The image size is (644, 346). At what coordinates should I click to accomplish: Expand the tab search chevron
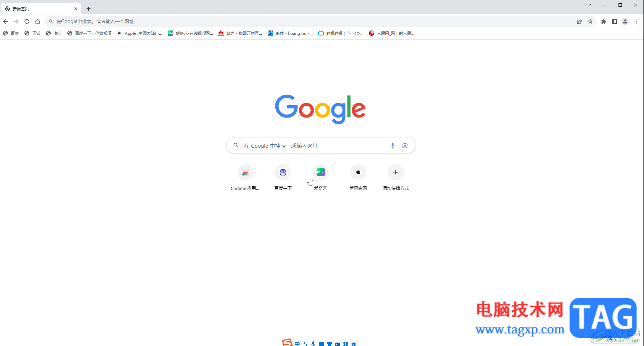pyautogui.click(x=589, y=5)
